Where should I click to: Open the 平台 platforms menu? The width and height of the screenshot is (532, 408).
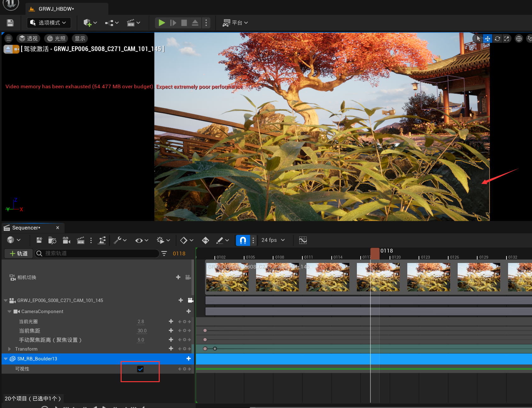(235, 23)
